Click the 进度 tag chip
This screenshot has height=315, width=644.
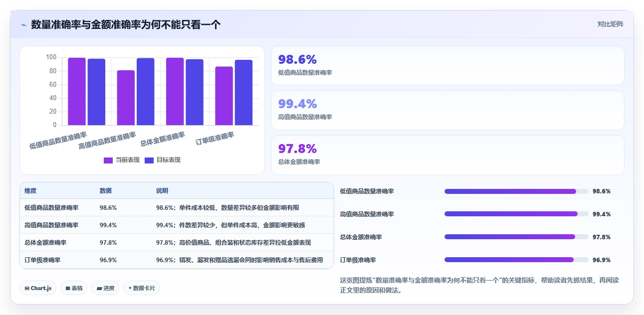[105, 288]
